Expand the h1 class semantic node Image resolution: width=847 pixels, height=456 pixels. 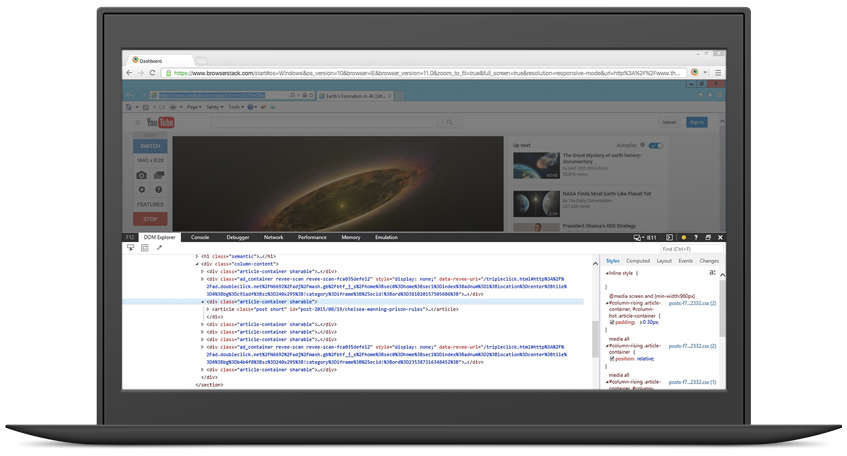click(197, 257)
